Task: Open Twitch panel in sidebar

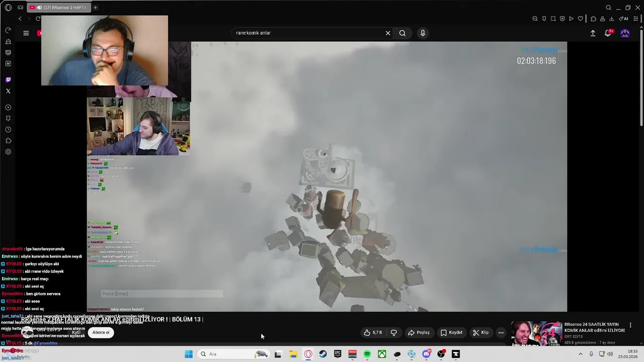Action: (x=8, y=80)
